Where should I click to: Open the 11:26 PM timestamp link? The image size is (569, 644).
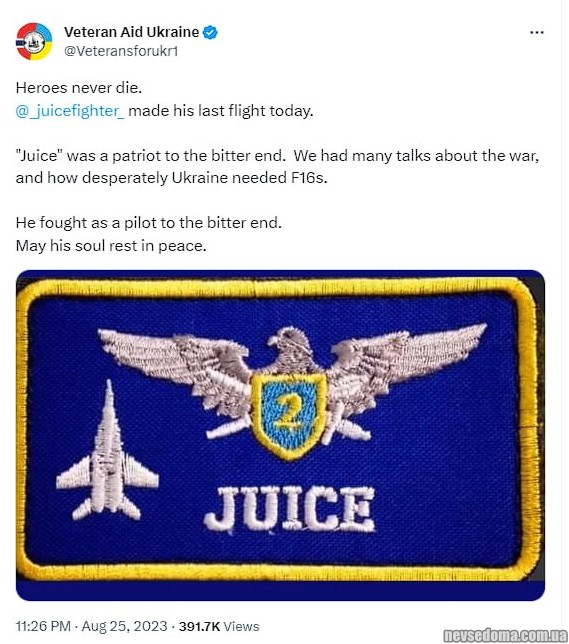pos(43,626)
